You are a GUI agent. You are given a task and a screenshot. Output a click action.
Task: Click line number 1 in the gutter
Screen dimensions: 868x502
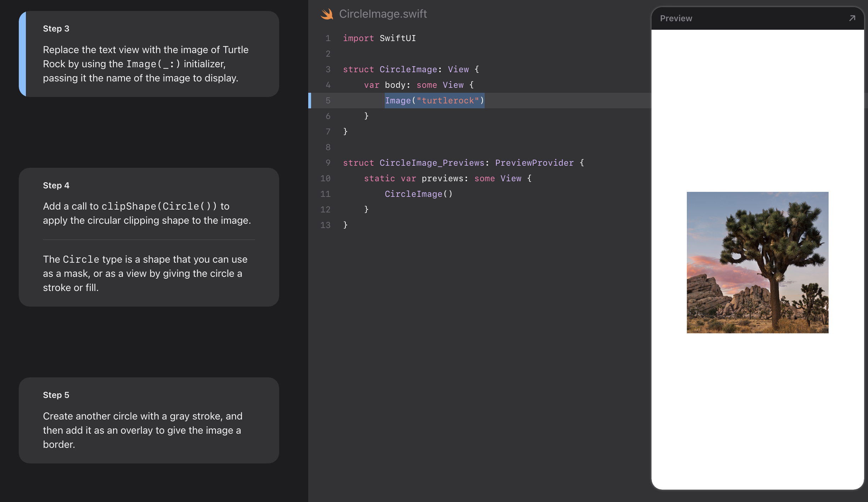[x=328, y=38]
